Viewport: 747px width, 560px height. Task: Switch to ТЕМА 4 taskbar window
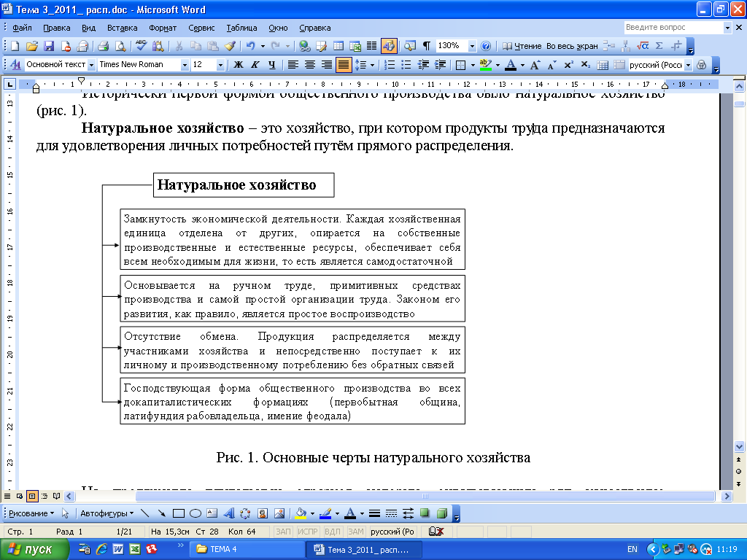pos(246,550)
